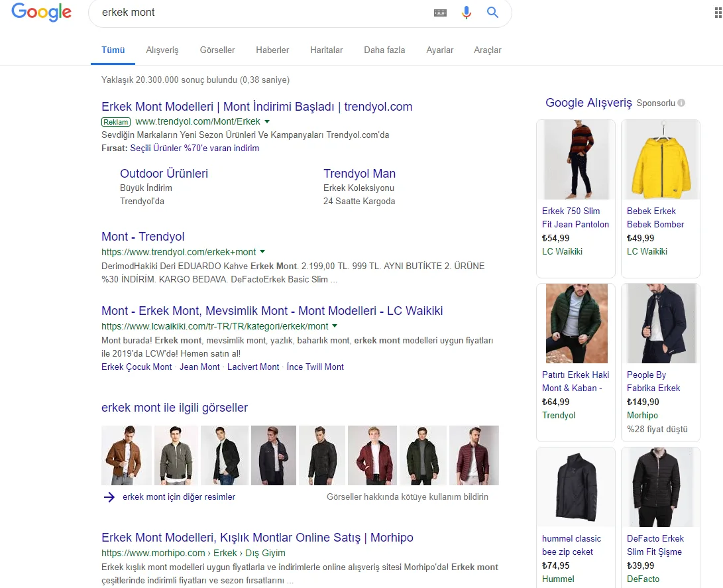Open the Haberler tab
Viewport: 723px width, 588px height.
tap(272, 50)
